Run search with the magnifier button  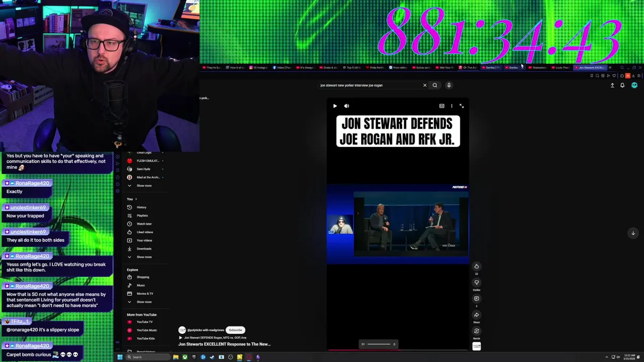click(x=435, y=85)
